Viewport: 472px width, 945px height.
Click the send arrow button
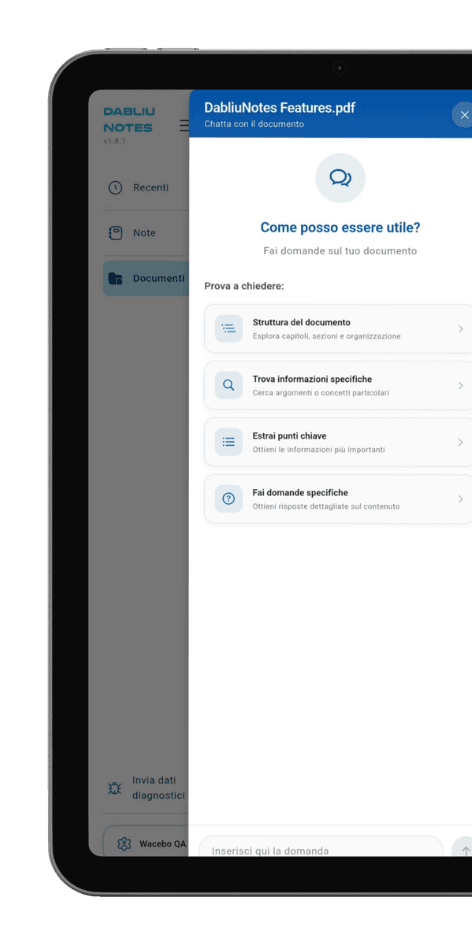[463, 847]
